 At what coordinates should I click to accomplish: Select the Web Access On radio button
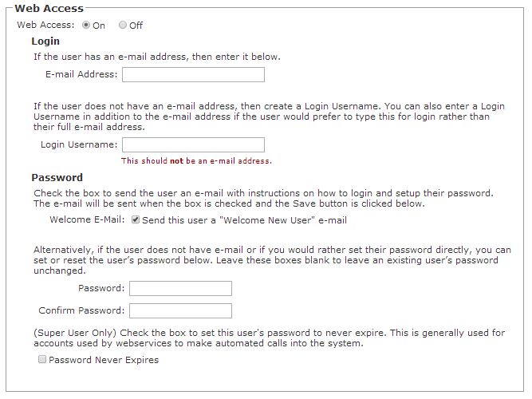click(86, 25)
